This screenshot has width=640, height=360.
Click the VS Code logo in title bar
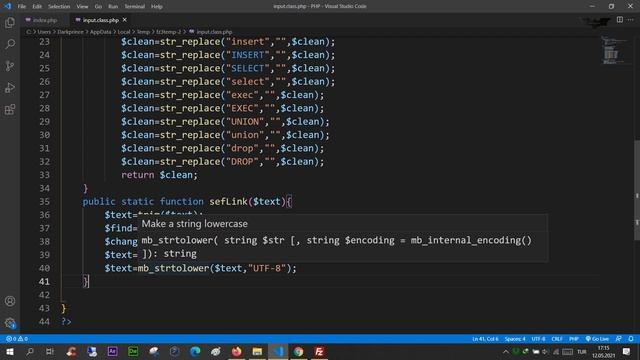[x=7, y=6]
